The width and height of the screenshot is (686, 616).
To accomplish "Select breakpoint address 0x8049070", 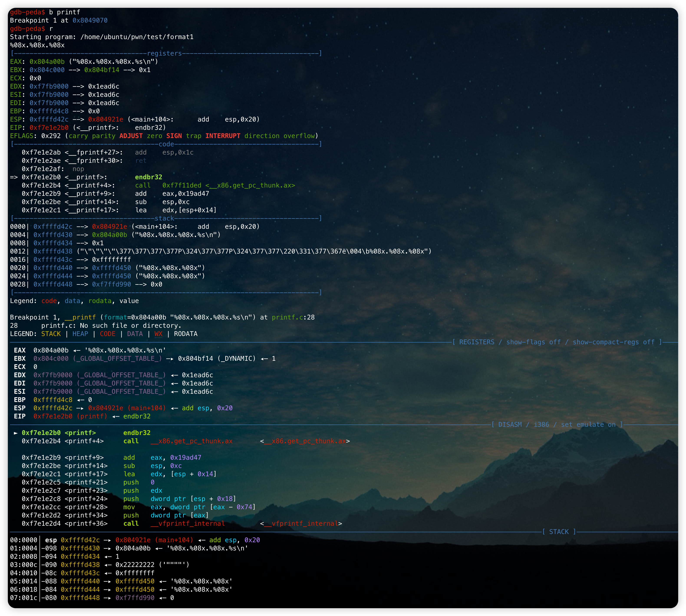I will (90, 20).
